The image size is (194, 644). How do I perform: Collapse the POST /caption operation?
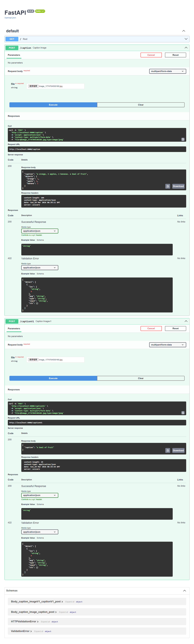coord(186,48)
